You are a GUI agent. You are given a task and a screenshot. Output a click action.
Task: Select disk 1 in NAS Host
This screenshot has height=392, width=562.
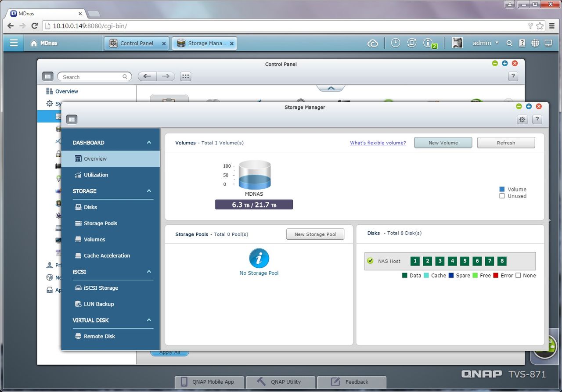point(415,261)
